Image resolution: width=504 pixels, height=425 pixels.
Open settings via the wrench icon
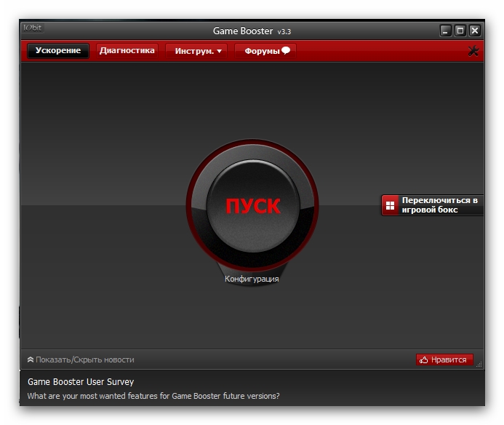(473, 51)
